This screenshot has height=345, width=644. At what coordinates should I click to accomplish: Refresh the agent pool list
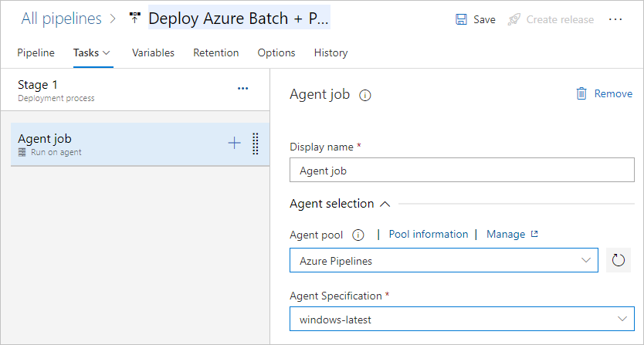click(x=618, y=260)
